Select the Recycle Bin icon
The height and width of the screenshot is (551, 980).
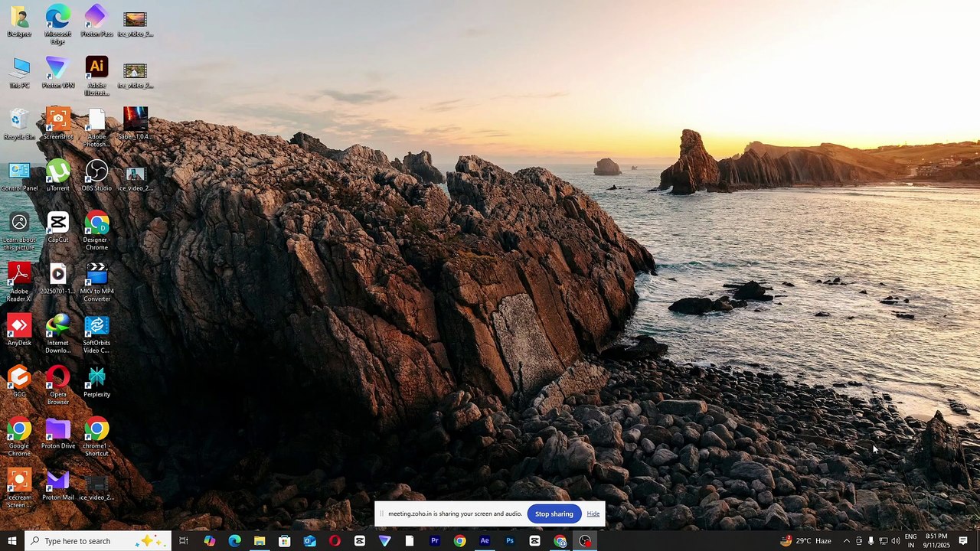click(x=19, y=120)
